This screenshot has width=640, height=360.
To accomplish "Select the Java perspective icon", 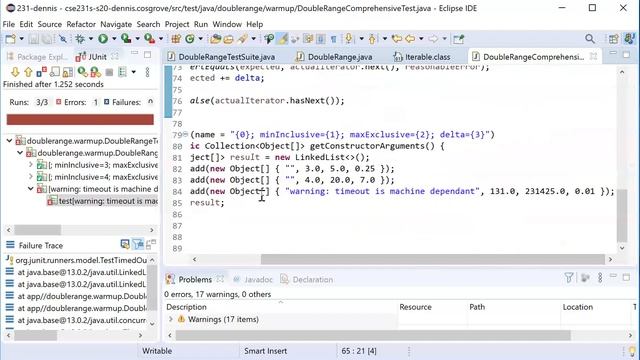I will tap(629, 39).
